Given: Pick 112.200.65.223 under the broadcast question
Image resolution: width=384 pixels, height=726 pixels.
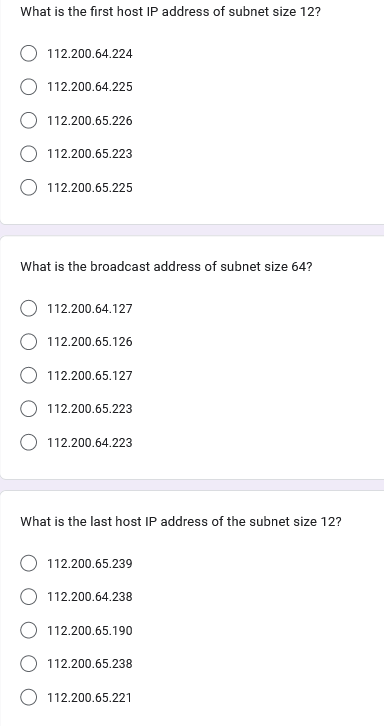Looking at the screenshot, I should click(29, 408).
